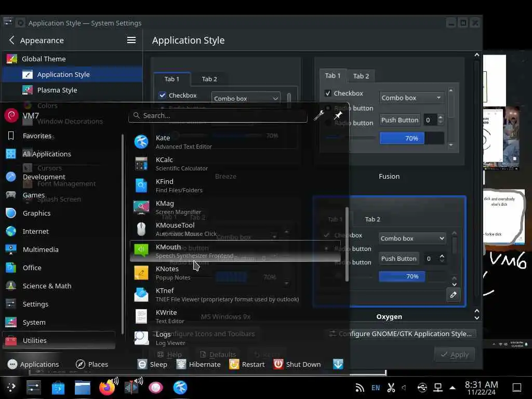532x399 pixels.
Task: Toggle Checkbox in Fusion style preview
Action: pyautogui.click(x=328, y=93)
